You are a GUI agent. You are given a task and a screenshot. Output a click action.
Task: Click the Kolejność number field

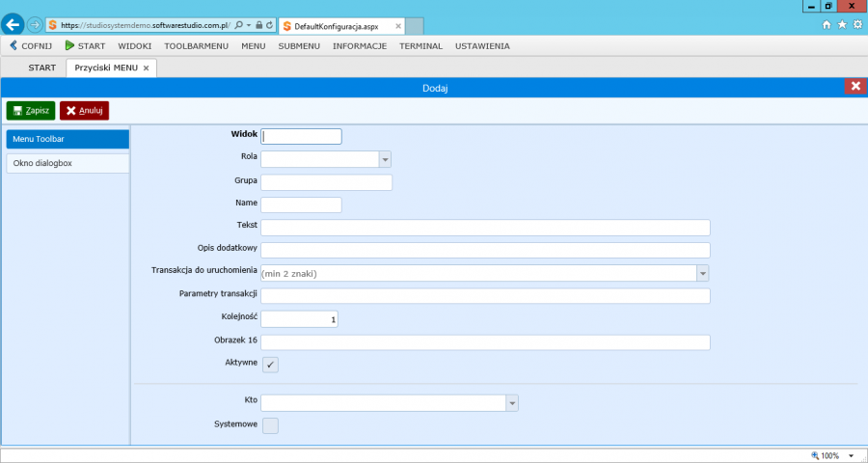[x=299, y=319]
